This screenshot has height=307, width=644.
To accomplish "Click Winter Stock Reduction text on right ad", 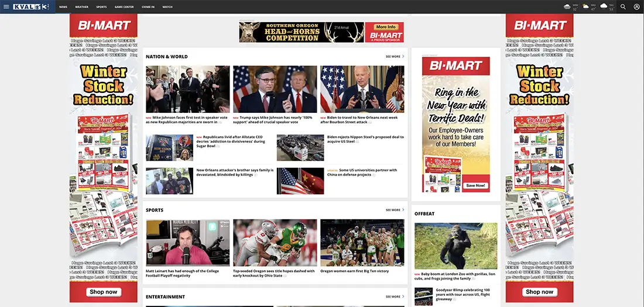I will (x=540, y=85).
